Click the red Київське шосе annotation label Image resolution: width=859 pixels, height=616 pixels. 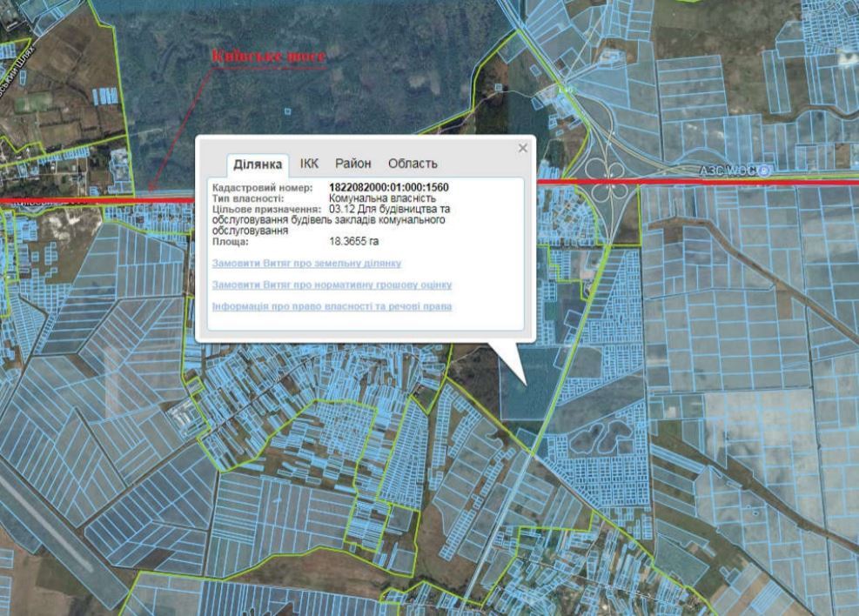pyautogui.click(x=269, y=57)
